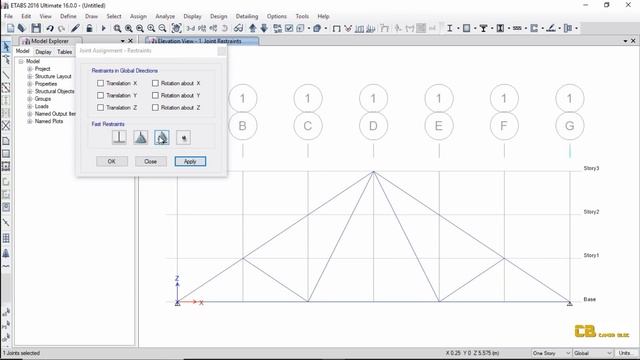Select the Elevation View Joint Restraints tab
This screenshot has width=640, height=360.
202,41
